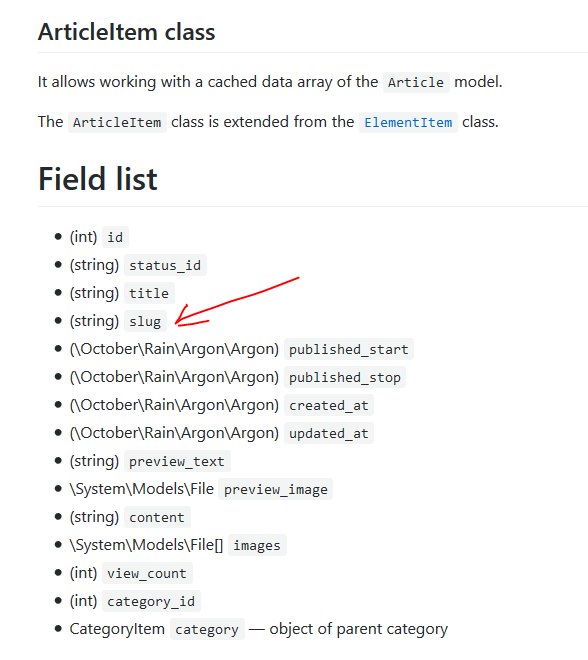
Task: Open the ElementItem class link
Action: [408, 122]
